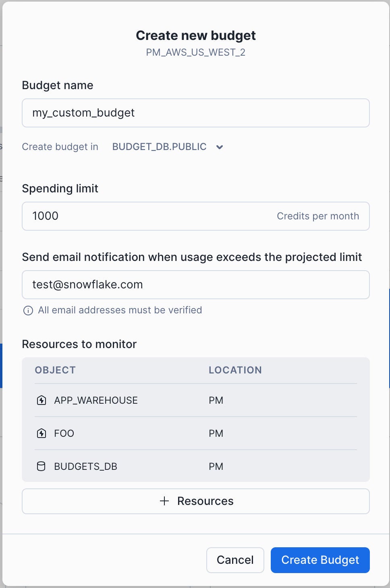The height and width of the screenshot is (588, 390).
Task: Select the BUDGETS_DB resource name
Action: pyautogui.click(x=85, y=467)
